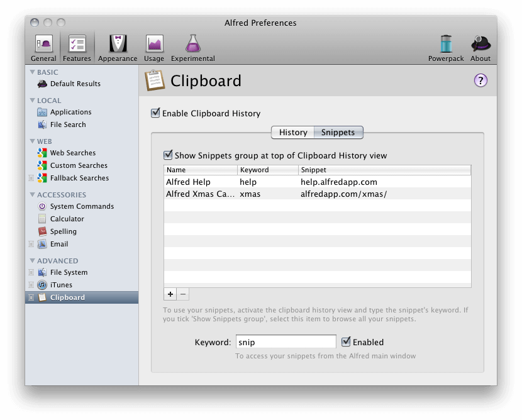Screen dimensions: 522x420
Task: Select File Search in the sidebar
Action: click(x=68, y=124)
